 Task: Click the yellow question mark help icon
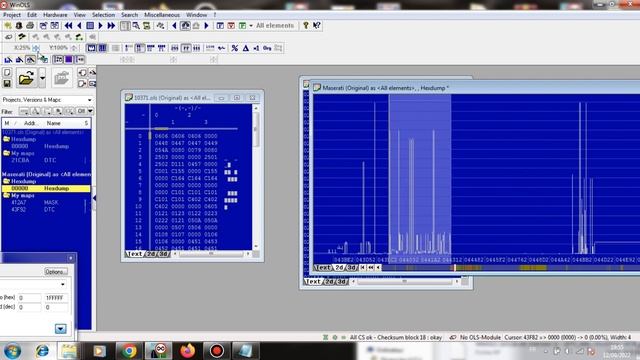click(305, 25)
